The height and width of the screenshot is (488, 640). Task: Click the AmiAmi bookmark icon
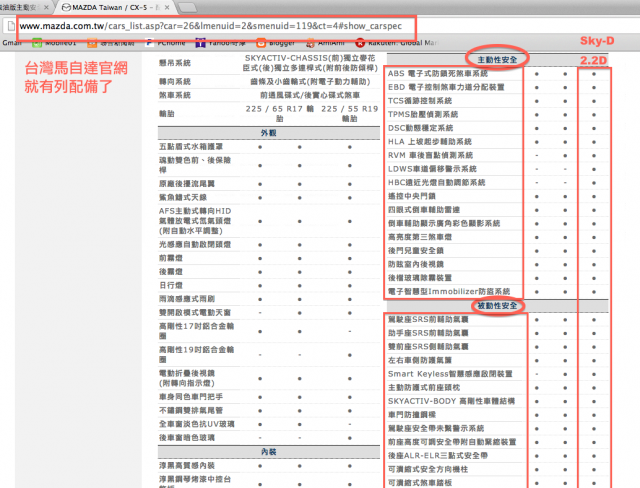[x=310, y=43]
